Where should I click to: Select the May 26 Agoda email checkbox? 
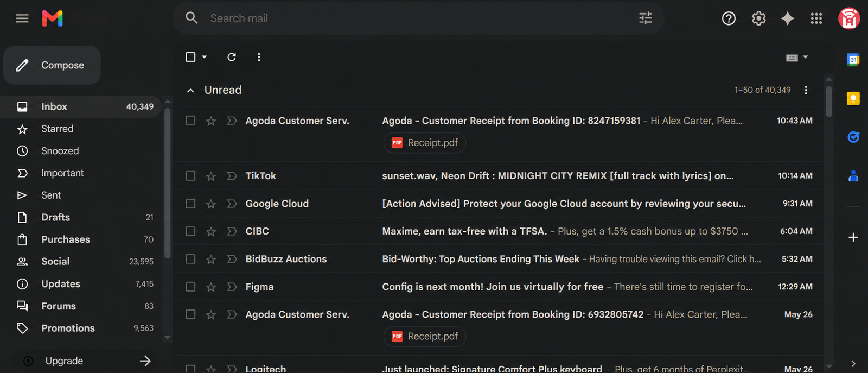(x=190, y=314)
